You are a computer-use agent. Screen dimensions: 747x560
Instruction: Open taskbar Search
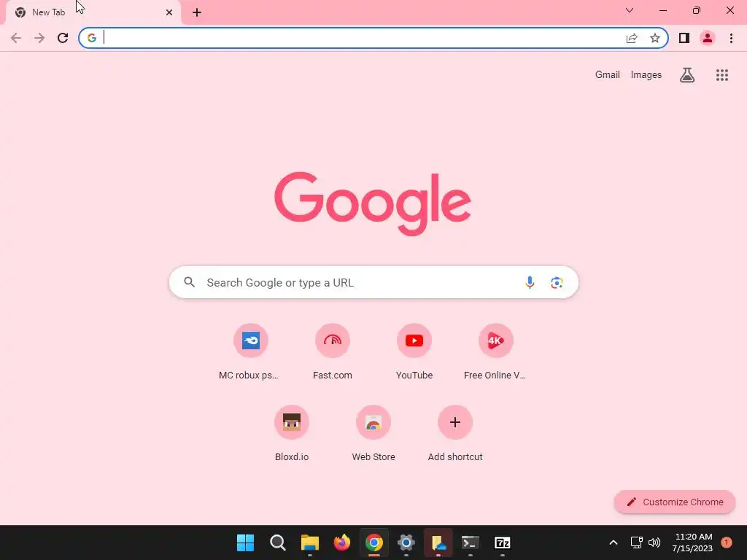click(x=278, y=542)
